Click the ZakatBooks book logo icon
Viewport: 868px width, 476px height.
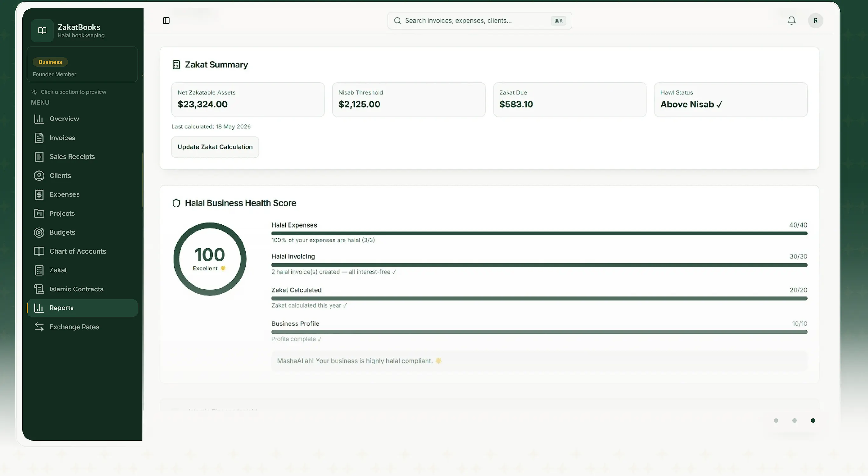pyautogui.click(x=42, y=31)
